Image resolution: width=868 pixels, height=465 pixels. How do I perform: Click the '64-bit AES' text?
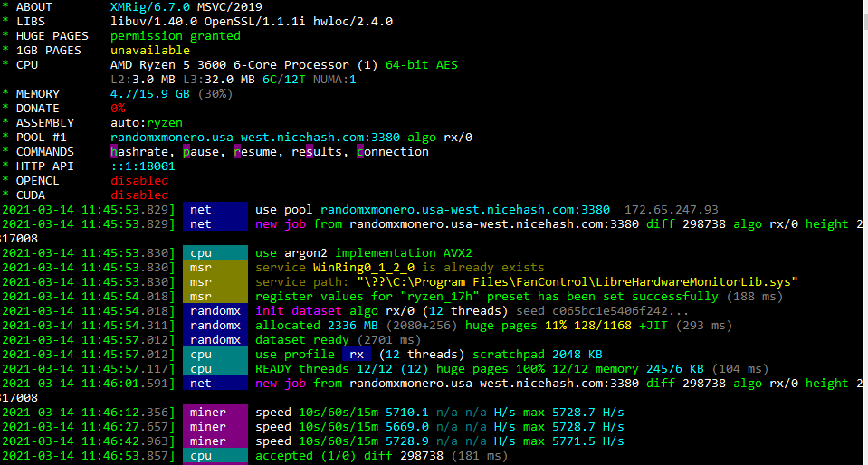[422, 65]
